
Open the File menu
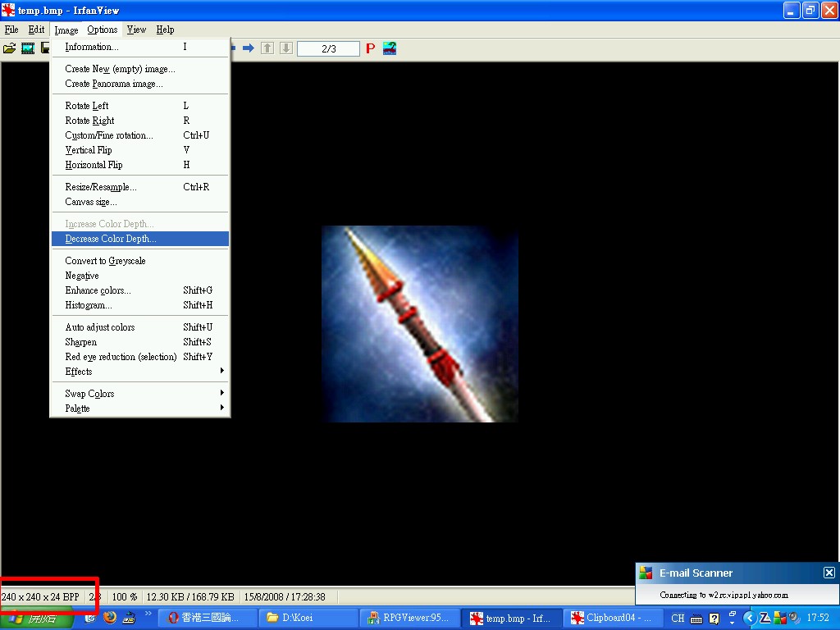pos(11,30)
